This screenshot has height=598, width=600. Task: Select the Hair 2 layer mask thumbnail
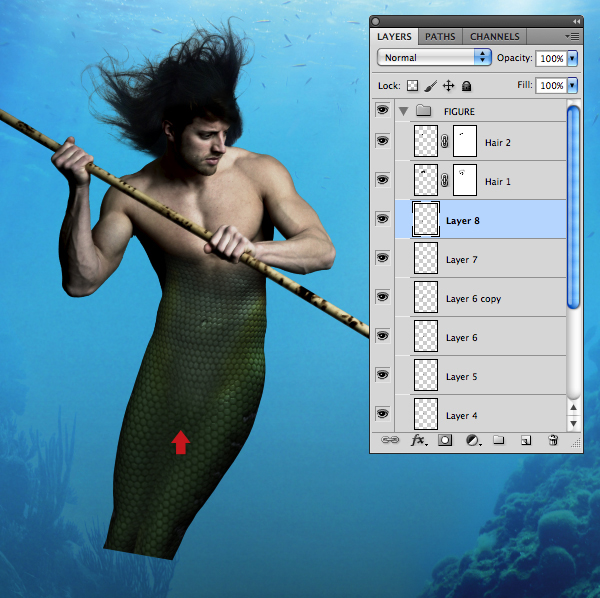pos(465,141)
